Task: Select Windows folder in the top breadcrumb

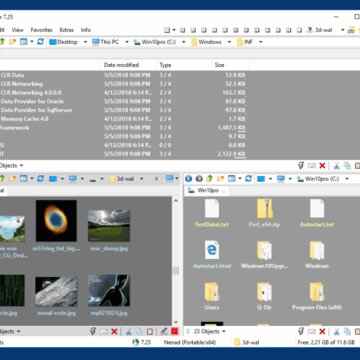Action: [206, 42]
